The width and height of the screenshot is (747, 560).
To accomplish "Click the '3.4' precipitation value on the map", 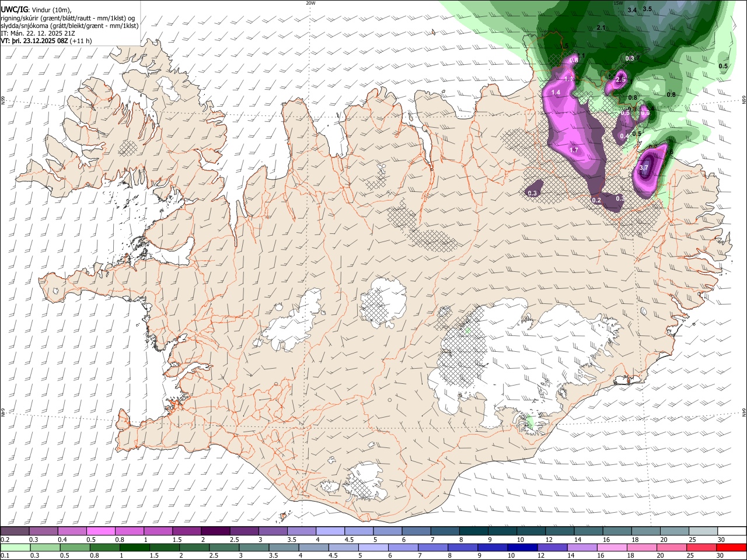I will pos(632,10).
